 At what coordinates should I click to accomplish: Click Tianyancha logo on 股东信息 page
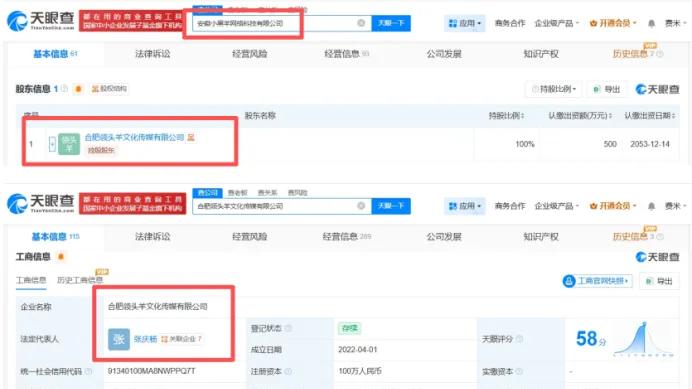pyautogui.click(x=41, y=20)
